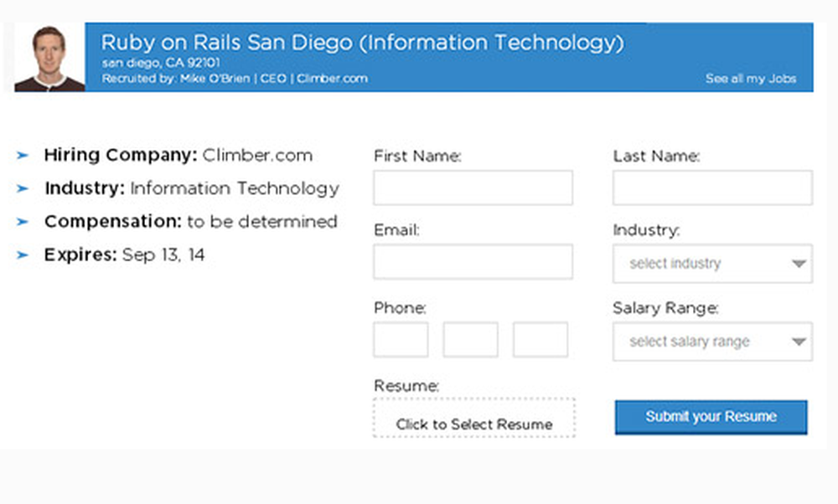Expand the salary range selection box
This screenshot has height=504, width=838.
tap(712, 342)
